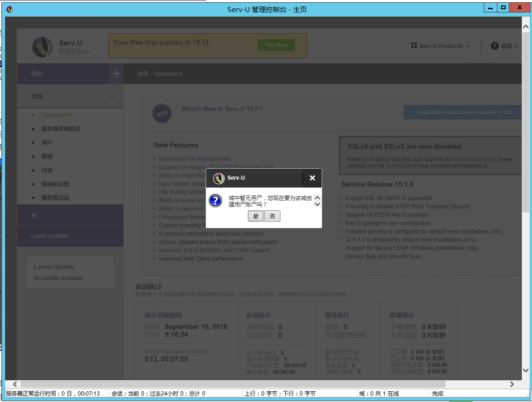The width and height of the screenshot is (532, 402).
Task: Open Improved Active Directory and LDAP support link
Action: tap(214, 250)
